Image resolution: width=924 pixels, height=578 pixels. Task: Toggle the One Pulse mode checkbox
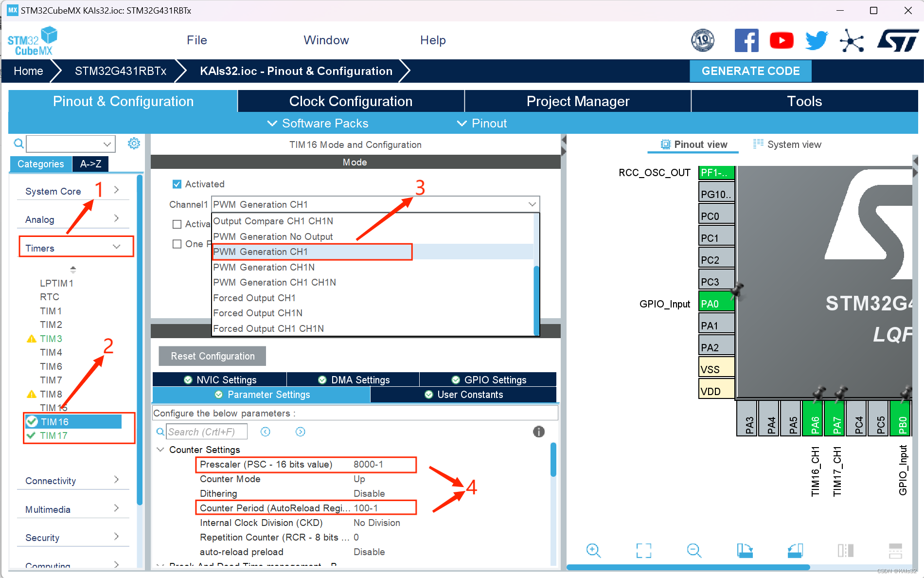click(177, 244)
